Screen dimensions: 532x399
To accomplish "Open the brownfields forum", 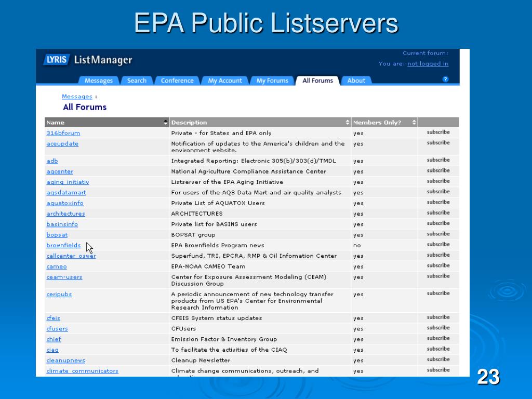I will pyautogui.click(x=63, y=245).
